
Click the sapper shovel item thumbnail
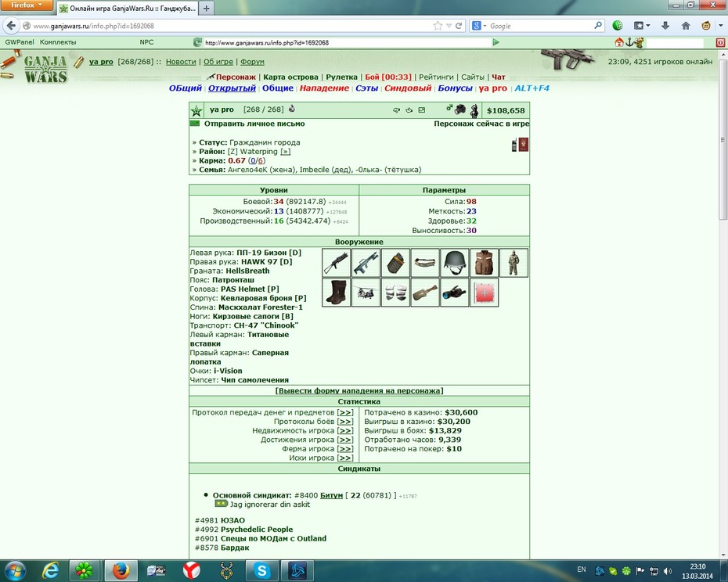(x=425, y=293)
